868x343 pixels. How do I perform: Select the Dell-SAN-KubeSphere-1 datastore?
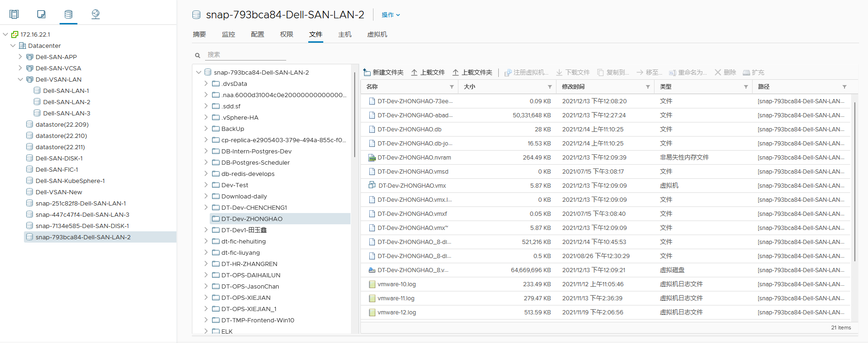[70, 181]
